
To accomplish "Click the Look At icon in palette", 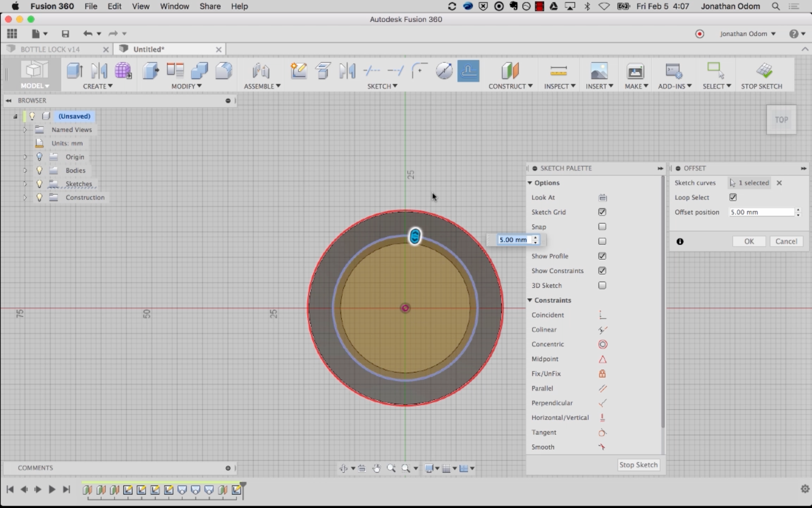I will click(x=603, y=198).
